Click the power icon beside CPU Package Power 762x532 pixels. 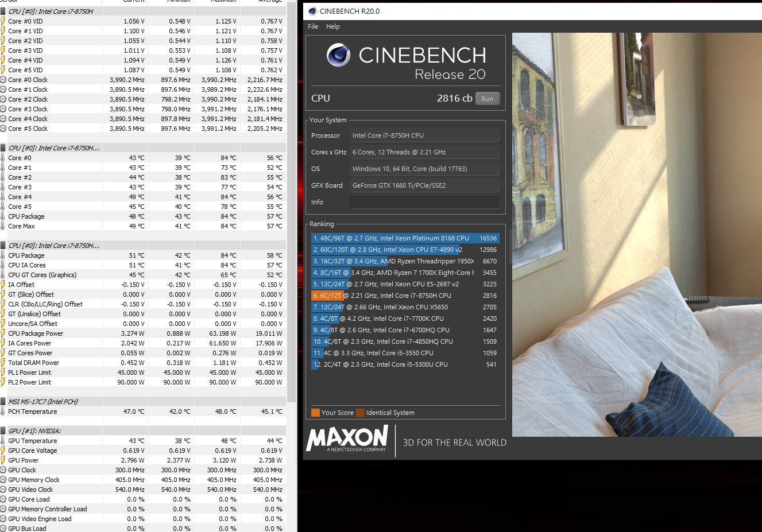click(3, 333)
